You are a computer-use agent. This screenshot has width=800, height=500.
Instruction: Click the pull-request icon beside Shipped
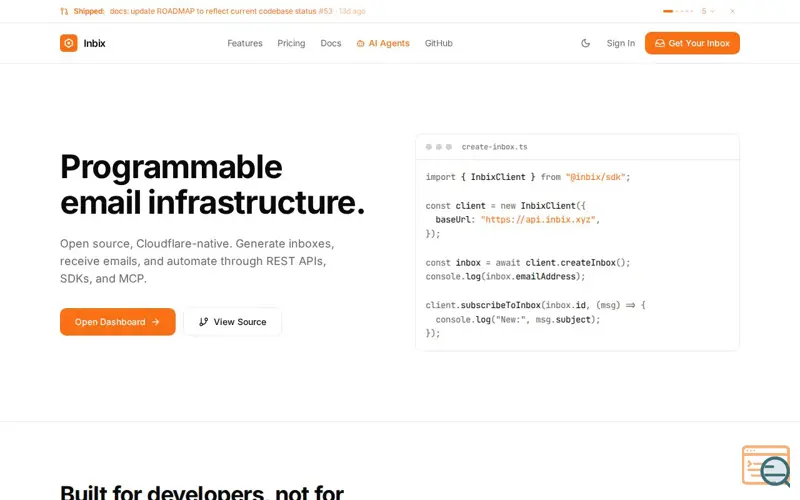coord(64,11)
